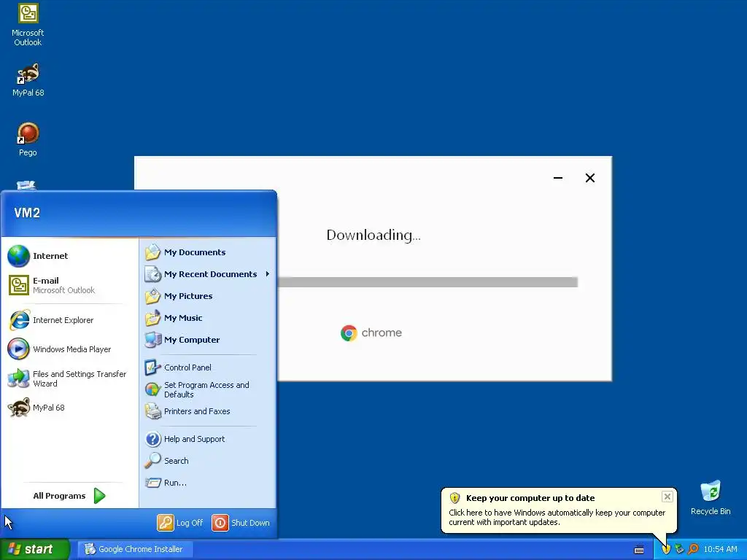Open Control Panel
The width and height of the screenshot is (747, 560).
tap(207, 367)
